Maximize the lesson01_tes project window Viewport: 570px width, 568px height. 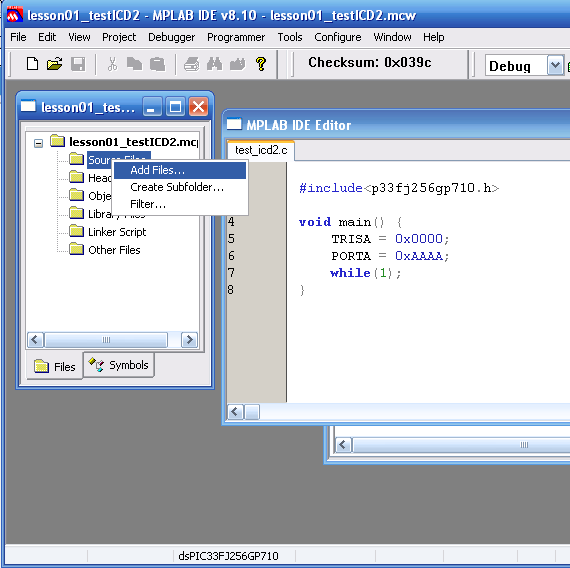[x=175, y=107]
